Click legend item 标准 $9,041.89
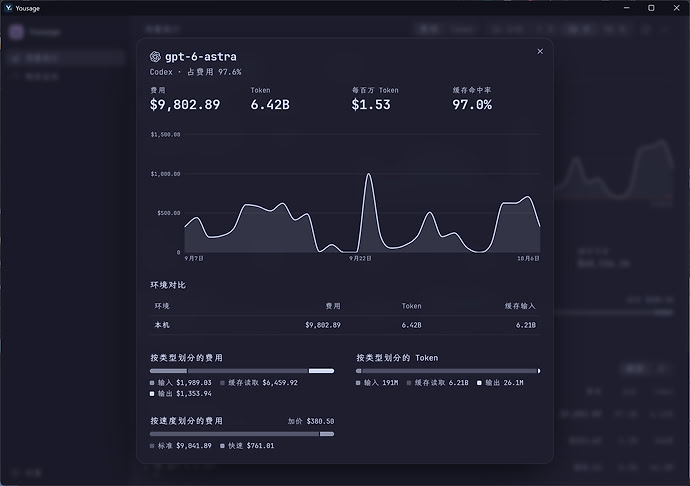This screenshot has height=486, width=690. [x=180, y=446]
